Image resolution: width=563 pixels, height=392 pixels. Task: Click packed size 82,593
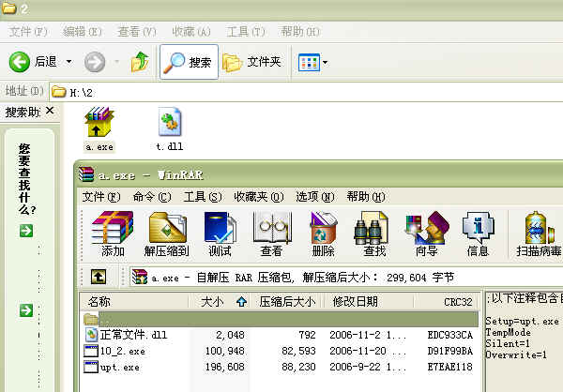[x=298, y=351]
